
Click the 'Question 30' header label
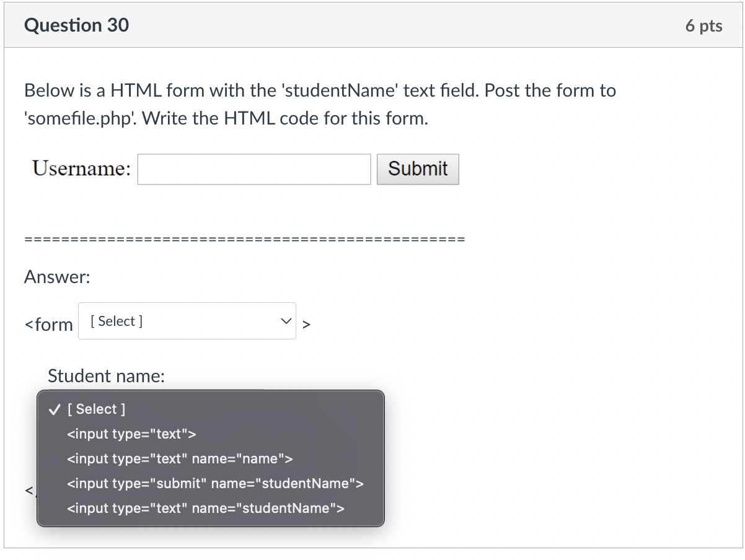(76, 25)
